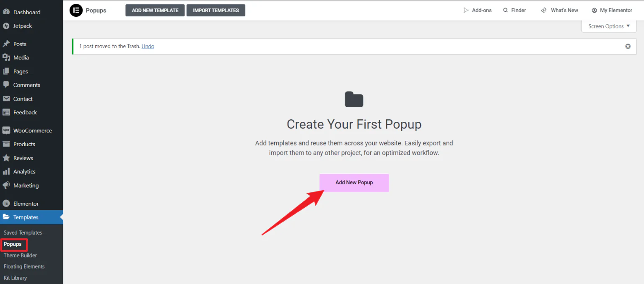This screenshot has height=284, width=644.
Task: Open the Media menu
Action: (31, 57)
